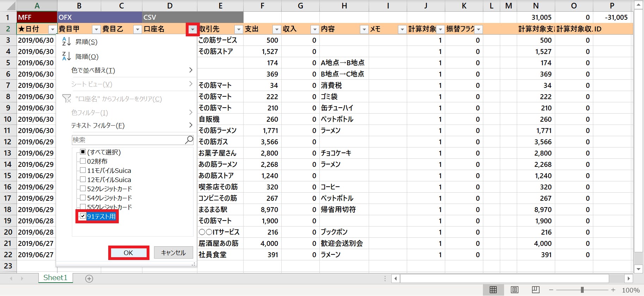Switch to Page Break Preview icon
This screenshot has height=296, width=644.
(536, 290)
